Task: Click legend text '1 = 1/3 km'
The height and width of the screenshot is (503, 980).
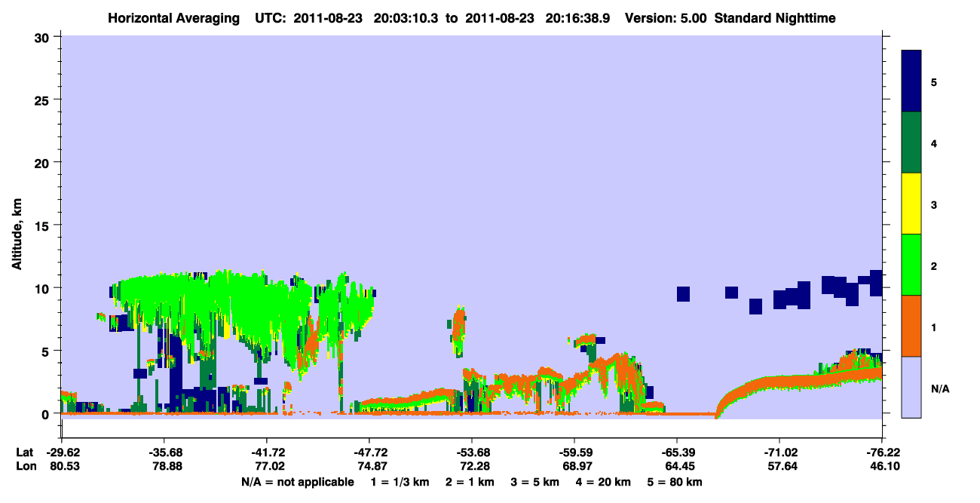Action: 399,482
